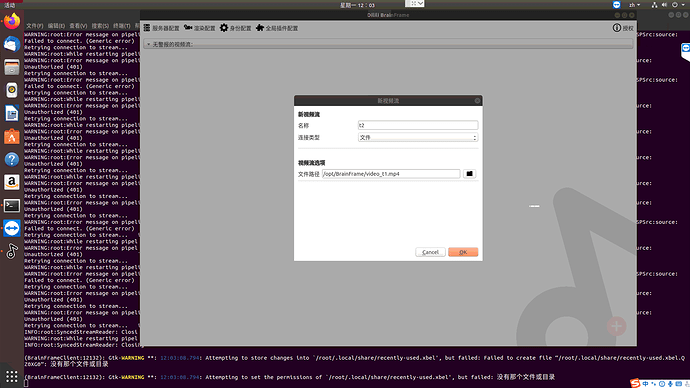The image size is (690, 388).
Task: Click the stream name field containing t2
Action: tap(418, 125)
